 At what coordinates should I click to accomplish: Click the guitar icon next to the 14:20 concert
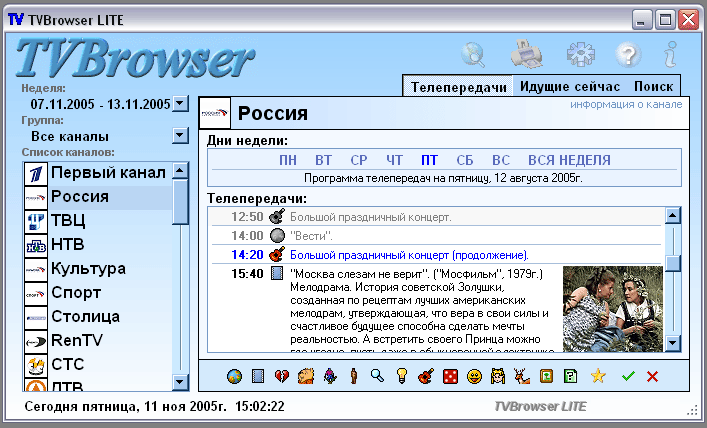coord(277,254)
